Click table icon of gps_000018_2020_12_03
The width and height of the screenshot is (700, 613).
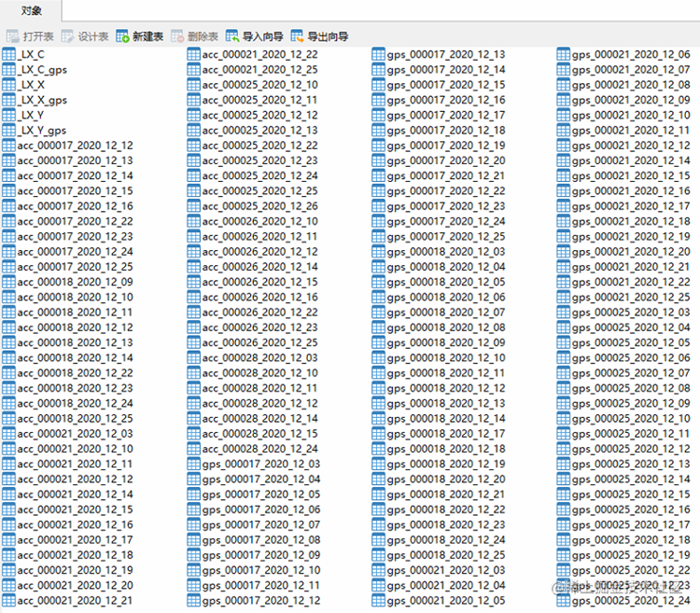click(379, 252)
